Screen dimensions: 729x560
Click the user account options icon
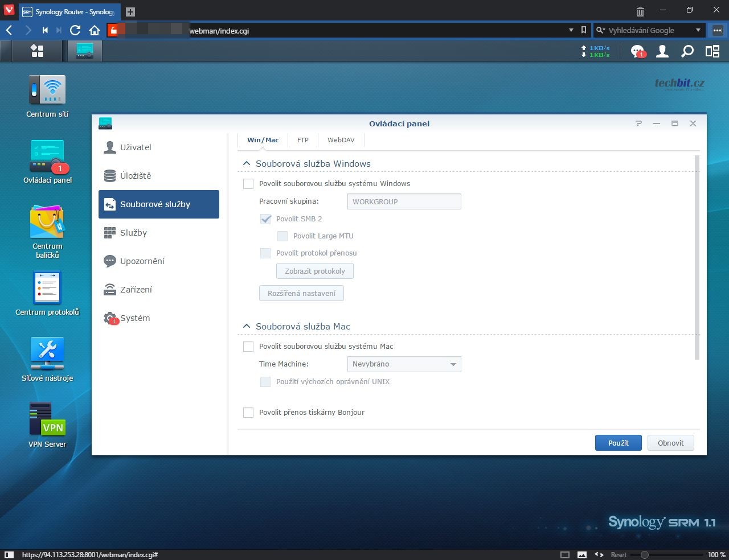click(662, 51)
